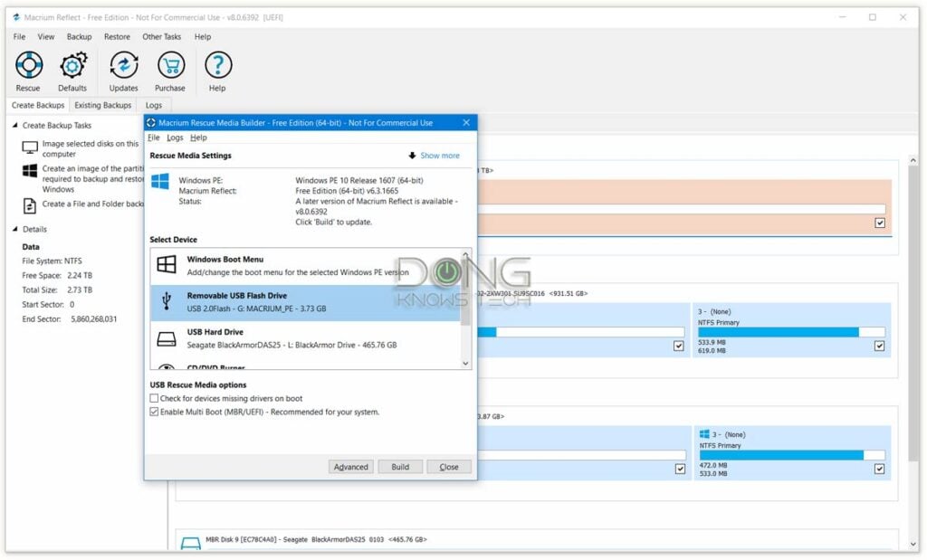Open the Other Tasks menu
This screenshot has width=927, height=560.
coord(161,36)
